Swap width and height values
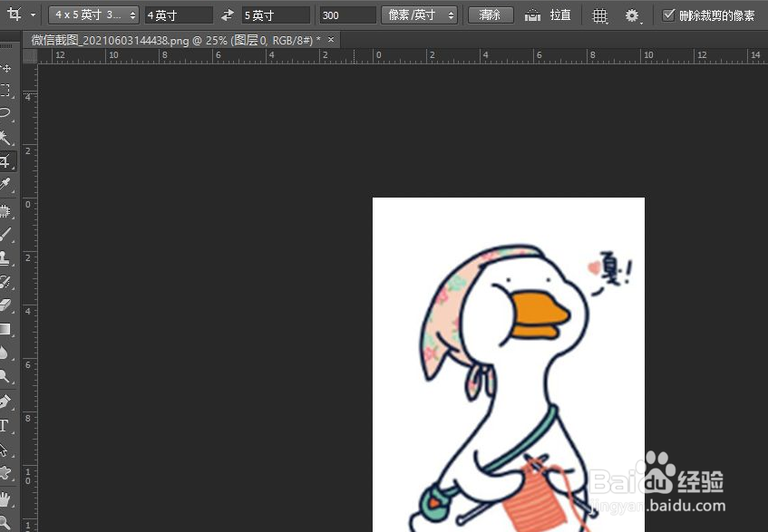Screen dimensions: 768x532 pyautogui.click(x=228, y=15)
